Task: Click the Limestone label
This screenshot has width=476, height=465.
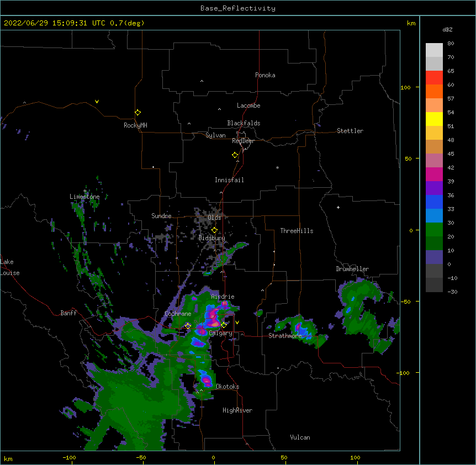Action: pyautogui.click(x=84, y=197)
